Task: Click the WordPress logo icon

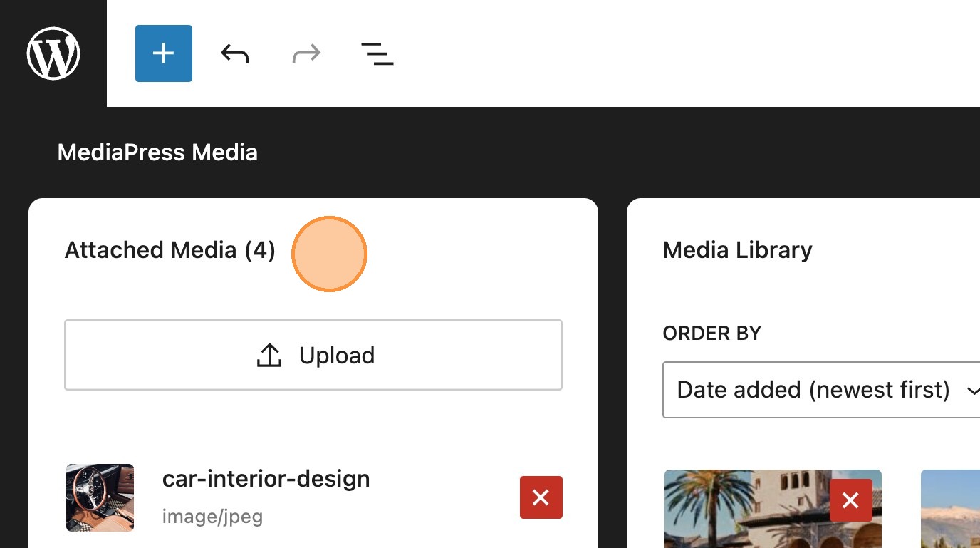Action: (53, 53)
